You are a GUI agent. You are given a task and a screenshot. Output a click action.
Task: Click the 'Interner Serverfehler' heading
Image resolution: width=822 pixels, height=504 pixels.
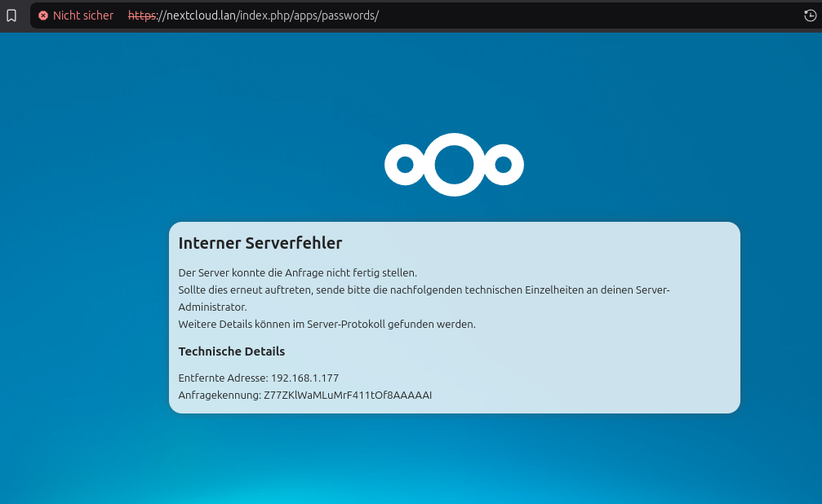[260, 243]
